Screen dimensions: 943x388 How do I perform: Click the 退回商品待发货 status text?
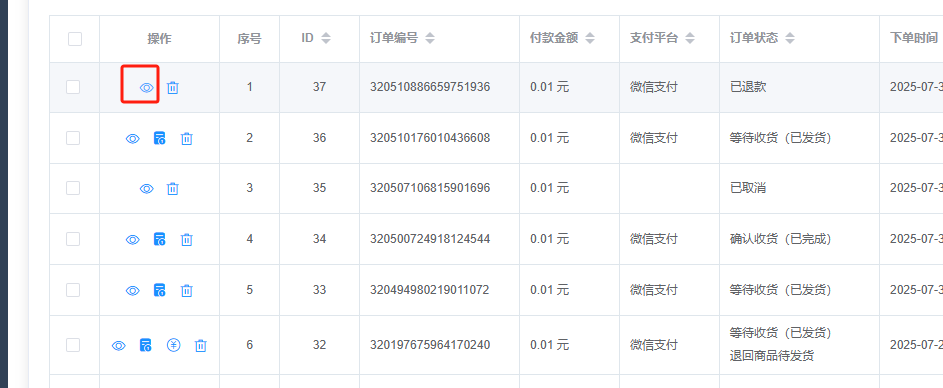[x=772, y=356]
